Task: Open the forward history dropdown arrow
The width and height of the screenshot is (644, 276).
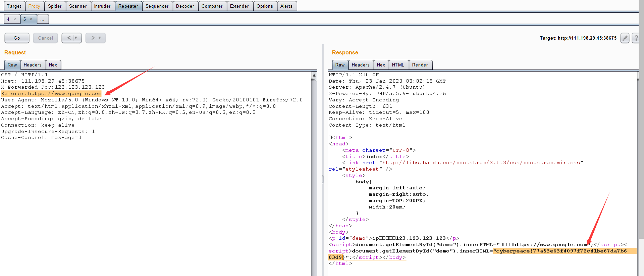Action: pos(100,38)
